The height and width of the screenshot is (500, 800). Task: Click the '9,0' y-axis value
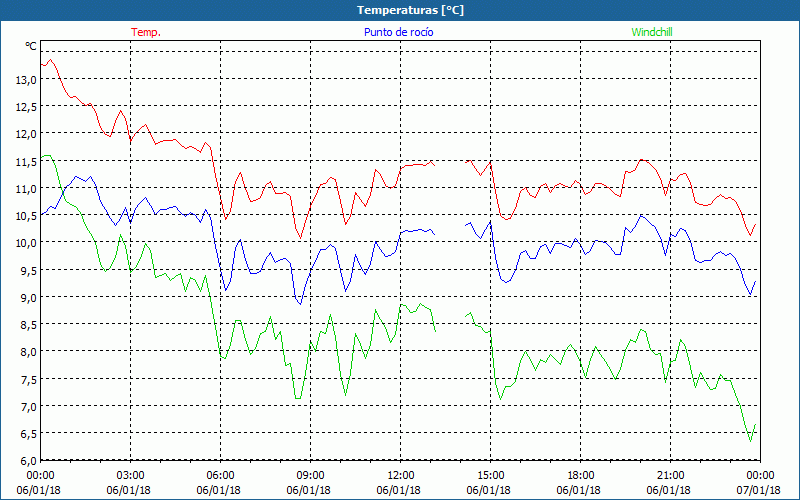(x=28, y=297)
